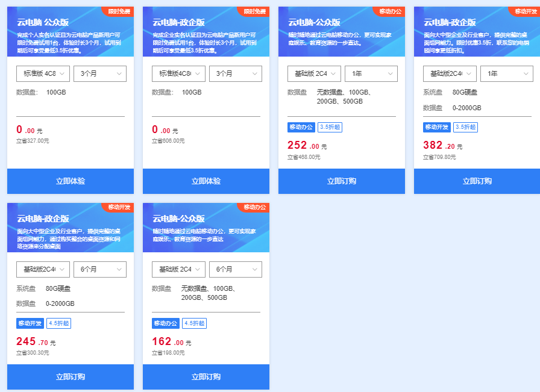Click the 立省468.00元 savings text
The image size is (540, 392).
(304, 157)
